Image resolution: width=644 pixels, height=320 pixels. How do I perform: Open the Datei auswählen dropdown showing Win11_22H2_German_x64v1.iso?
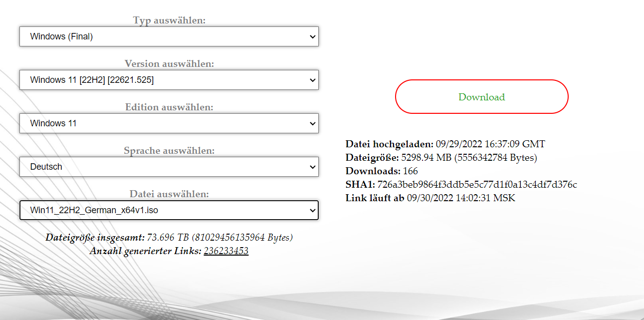[169, 210]
